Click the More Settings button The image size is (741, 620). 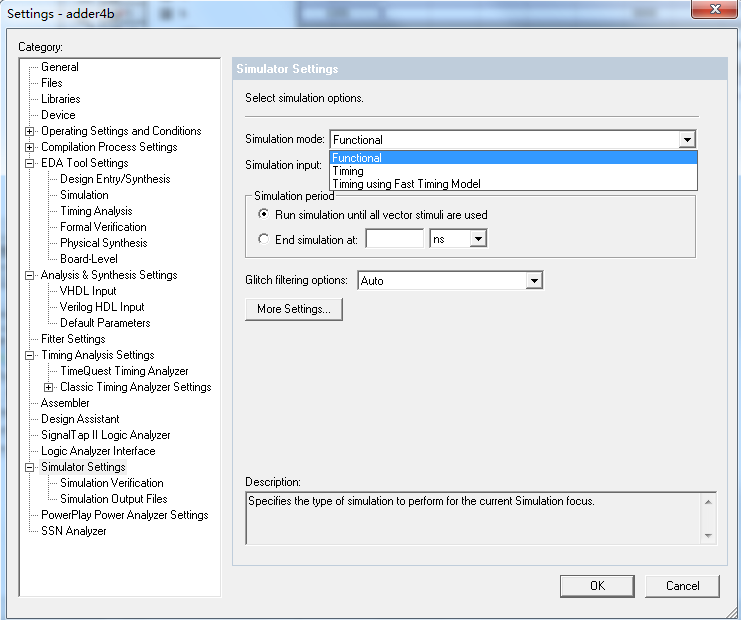click(x=294, y=309)
